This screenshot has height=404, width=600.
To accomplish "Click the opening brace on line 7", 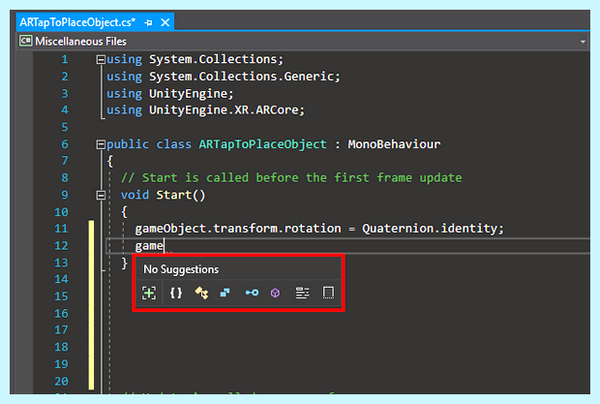I will click(110, 161).
